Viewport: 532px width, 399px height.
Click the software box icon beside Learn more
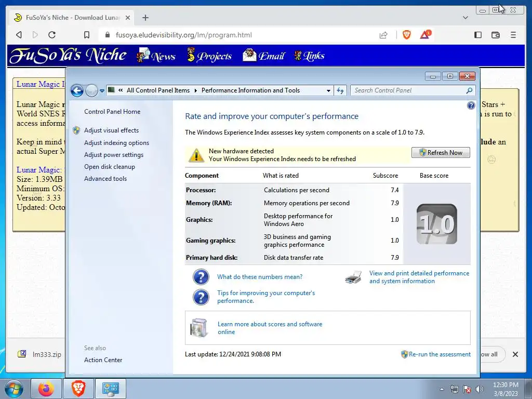199,328
